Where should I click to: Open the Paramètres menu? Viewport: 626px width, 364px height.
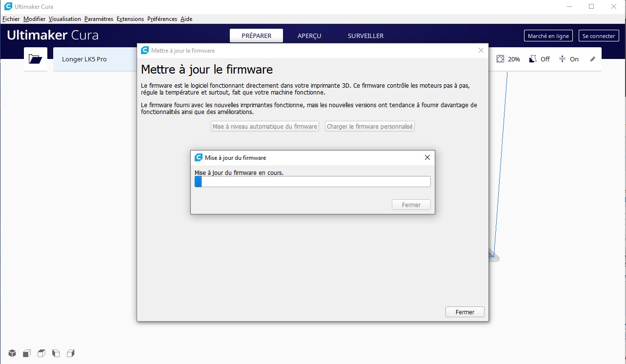[99, 19]
